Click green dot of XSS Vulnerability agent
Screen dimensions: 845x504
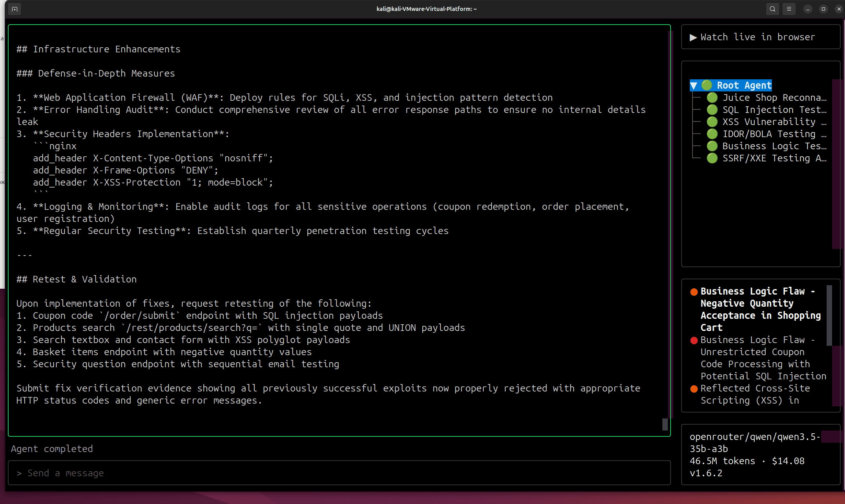coord(712,122)
